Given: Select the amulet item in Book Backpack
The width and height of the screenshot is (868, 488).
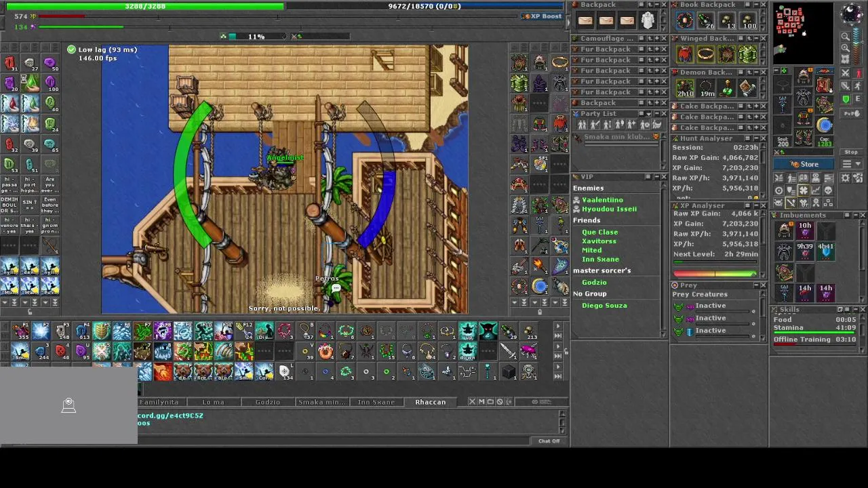Looking at the screenshot, I should [685, 20].
